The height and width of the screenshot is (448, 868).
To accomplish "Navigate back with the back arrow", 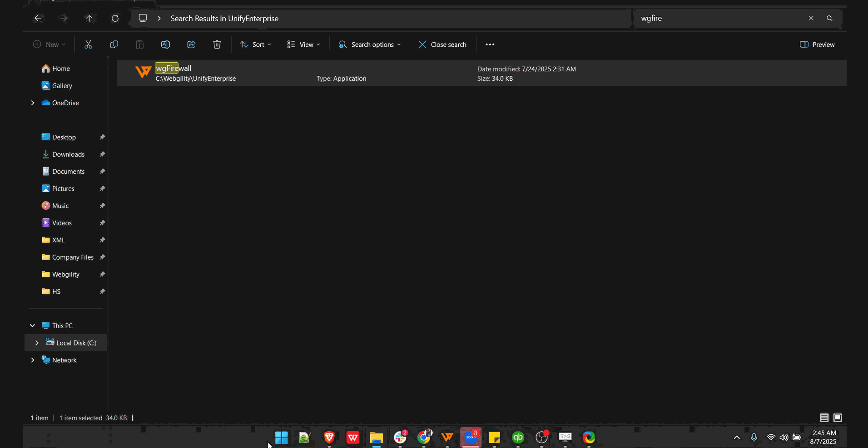I will pos(39,19).
